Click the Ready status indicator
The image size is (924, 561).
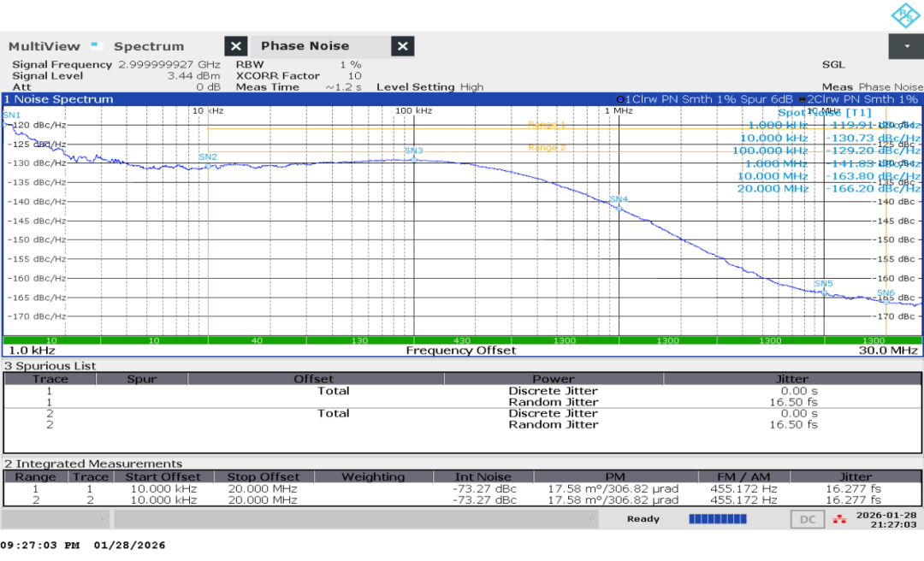643,519
